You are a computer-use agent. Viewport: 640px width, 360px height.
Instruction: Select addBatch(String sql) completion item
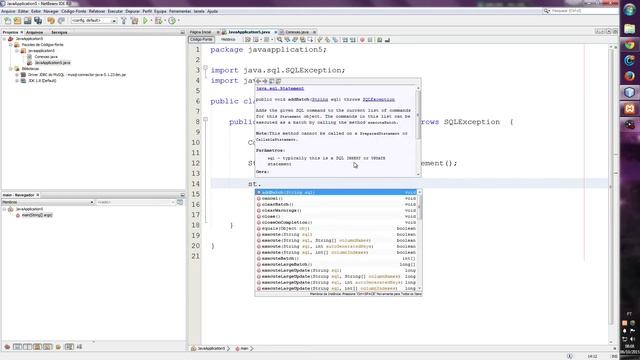click(x=336, y=192)
